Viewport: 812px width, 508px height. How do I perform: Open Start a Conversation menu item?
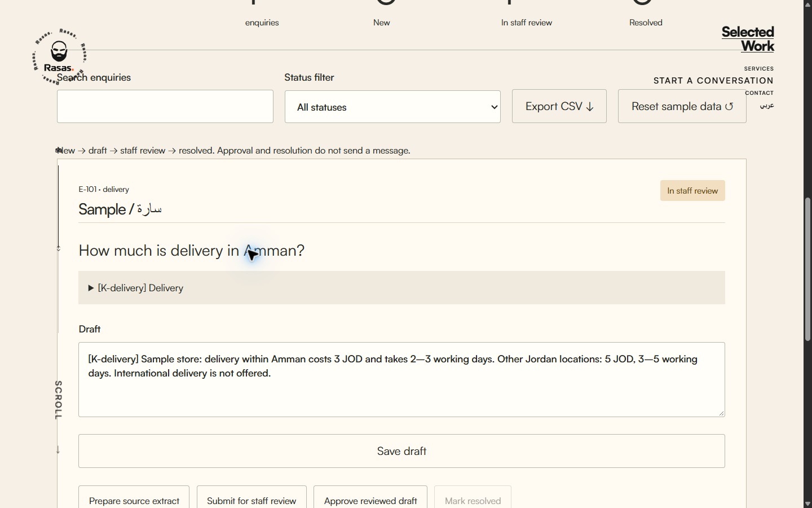[713, 81]
